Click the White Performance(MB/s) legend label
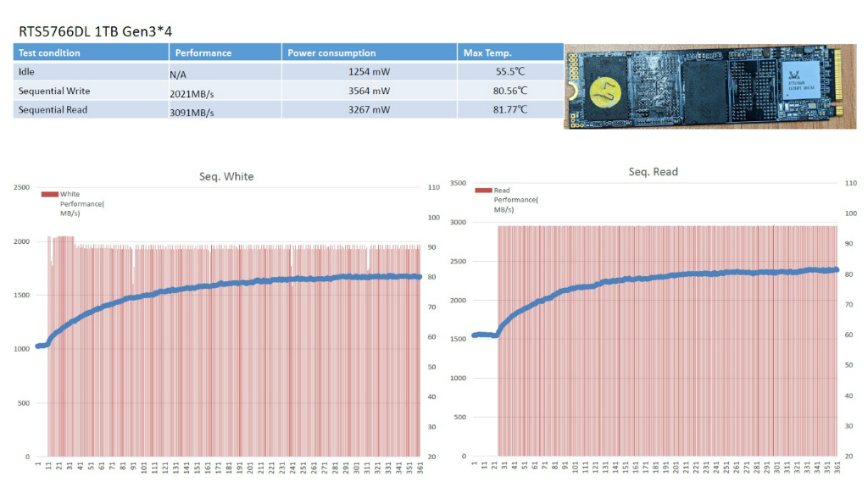The width and height of the screenshot is (868, 487). tap(82, 203)
